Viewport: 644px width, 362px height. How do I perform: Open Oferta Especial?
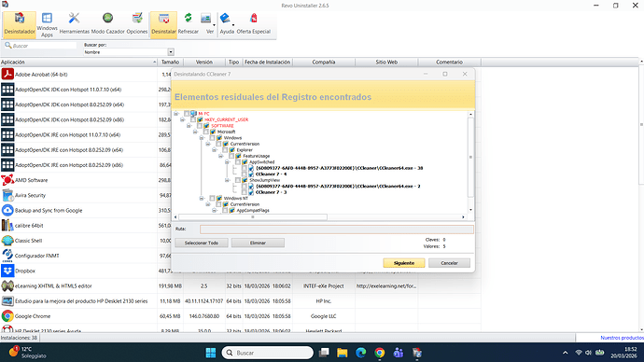(x=254, y=24)
